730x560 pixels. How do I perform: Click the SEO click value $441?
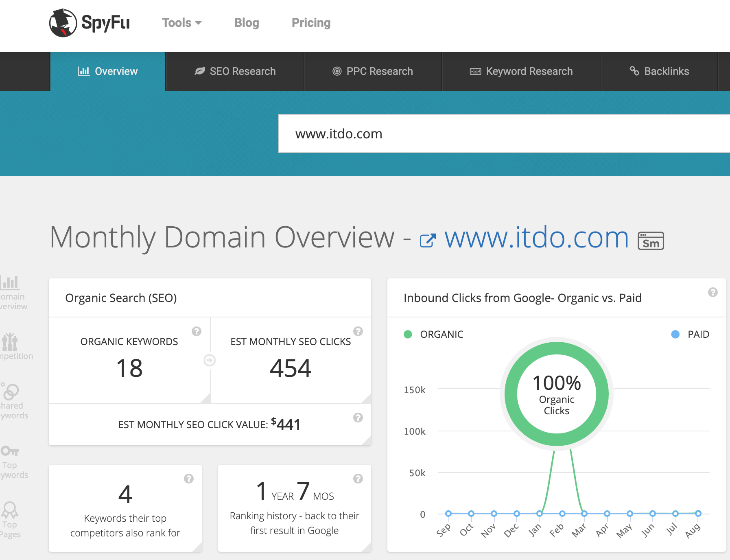[286, 424]
